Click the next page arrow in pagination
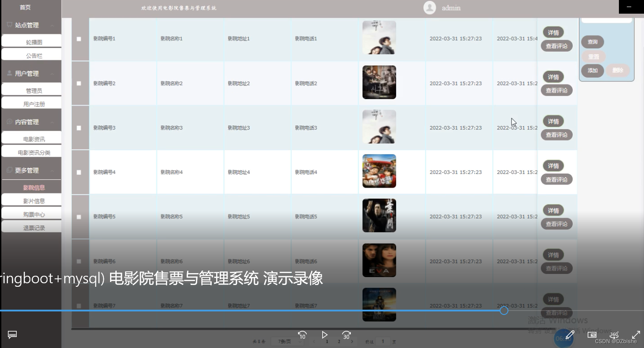The width and height of the screenshot is (644, 348). pos(352,341)
